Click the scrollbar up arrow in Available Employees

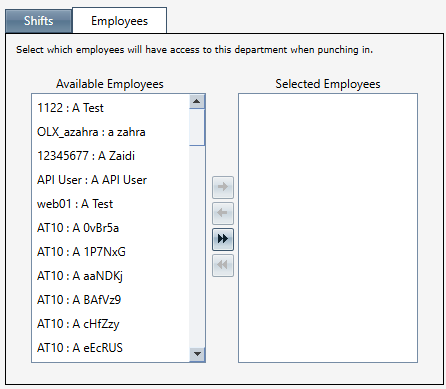(197, 102)
